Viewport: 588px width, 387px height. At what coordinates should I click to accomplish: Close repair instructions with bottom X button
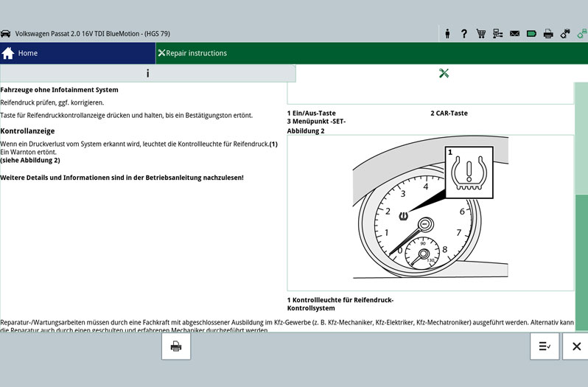pyautogui.click(x=576, y=346)
